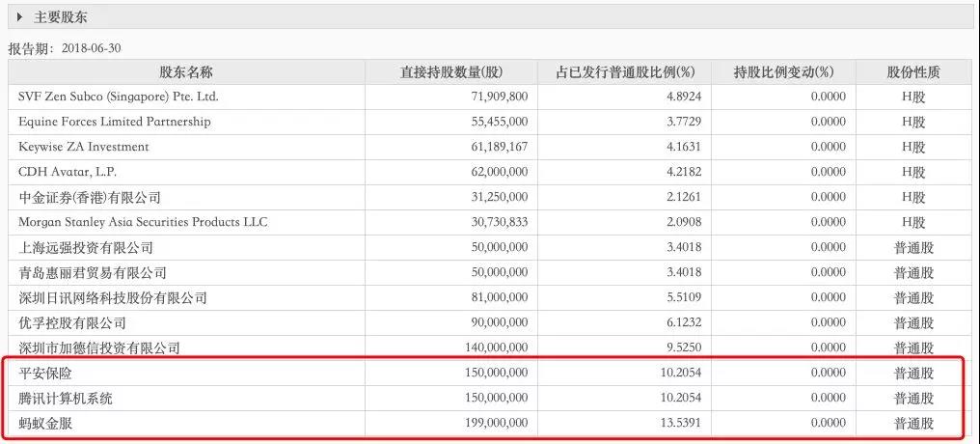Screen dimensions: 980x444
Task: Click the 占已发行普通股比例(%) column header
Action: coord(626,72)
